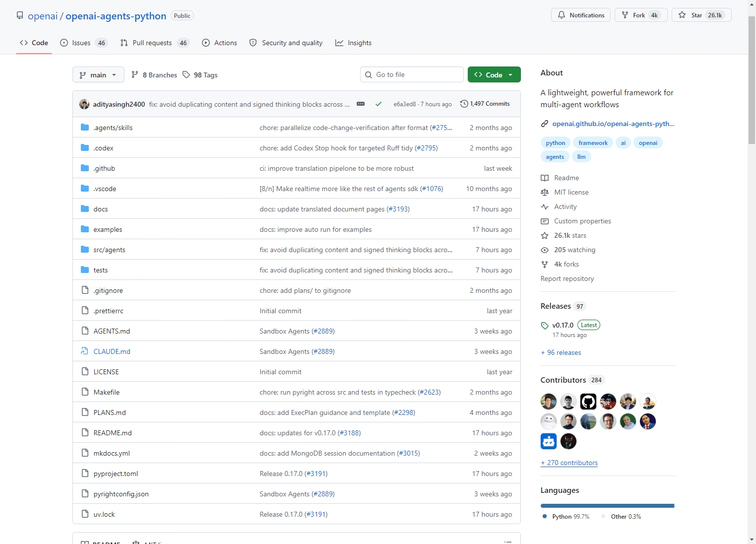756x544 pixels.
Task: Open the src/agents folder icon
Action: coord(85,249)
